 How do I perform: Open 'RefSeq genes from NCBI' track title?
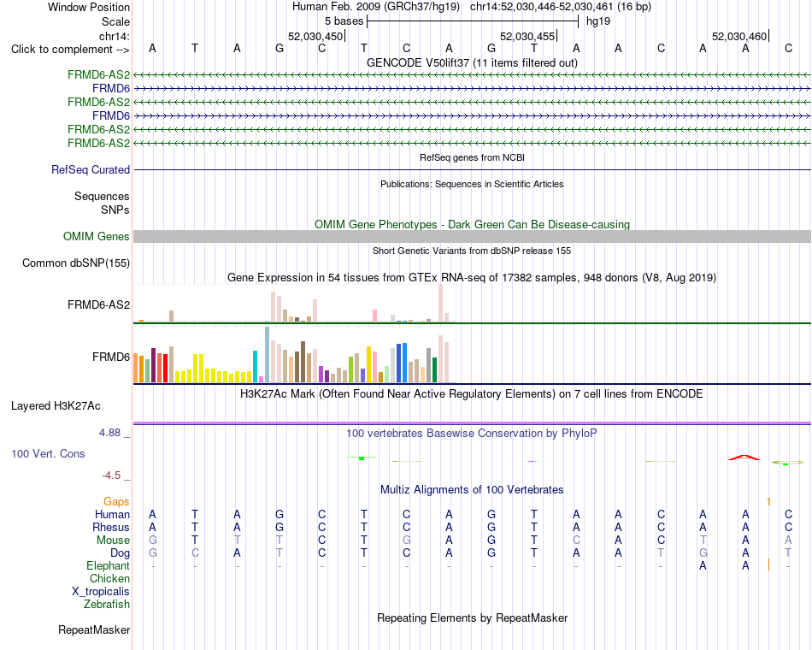click(472, 157)
